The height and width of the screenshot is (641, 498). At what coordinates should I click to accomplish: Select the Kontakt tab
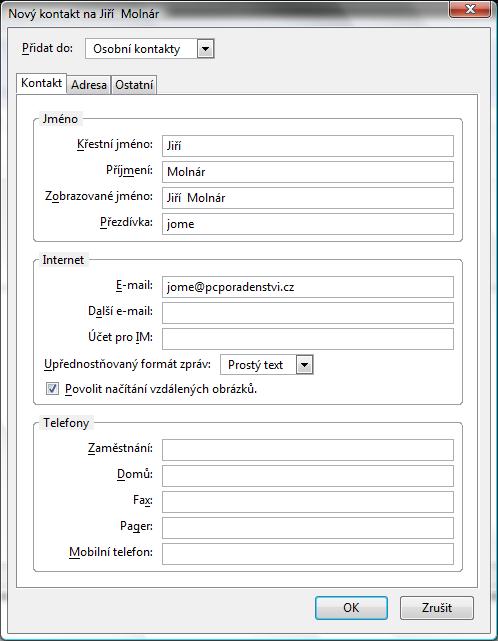pyautogui.click(x=41, y=83)
